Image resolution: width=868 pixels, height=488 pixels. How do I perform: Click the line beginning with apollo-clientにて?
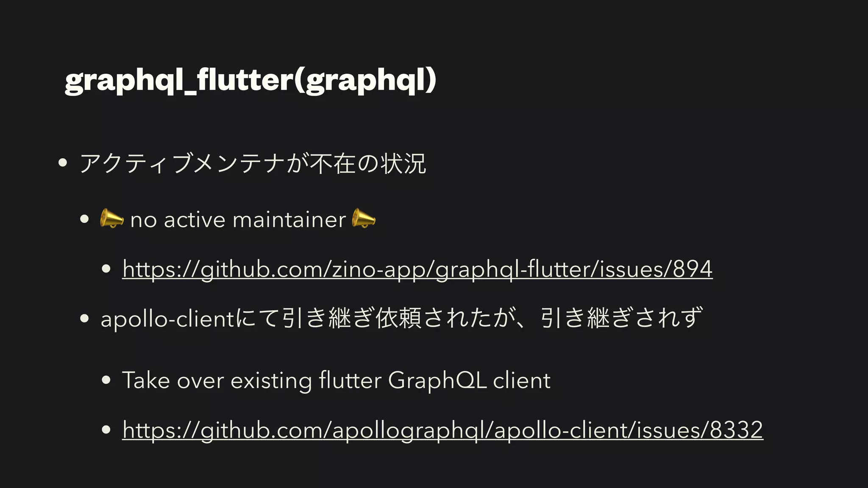coord(401,318)
